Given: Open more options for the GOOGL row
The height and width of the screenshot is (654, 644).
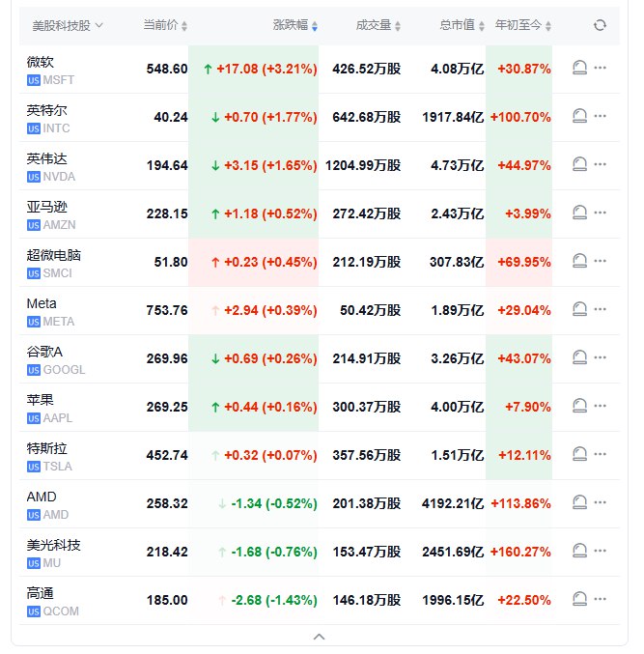Looking at the screenshot, I should [600, 357].
